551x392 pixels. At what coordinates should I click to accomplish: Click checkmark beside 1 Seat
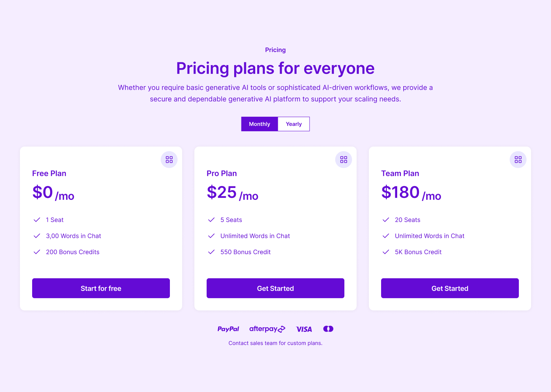pyautogui.click(x=37, y=220)
